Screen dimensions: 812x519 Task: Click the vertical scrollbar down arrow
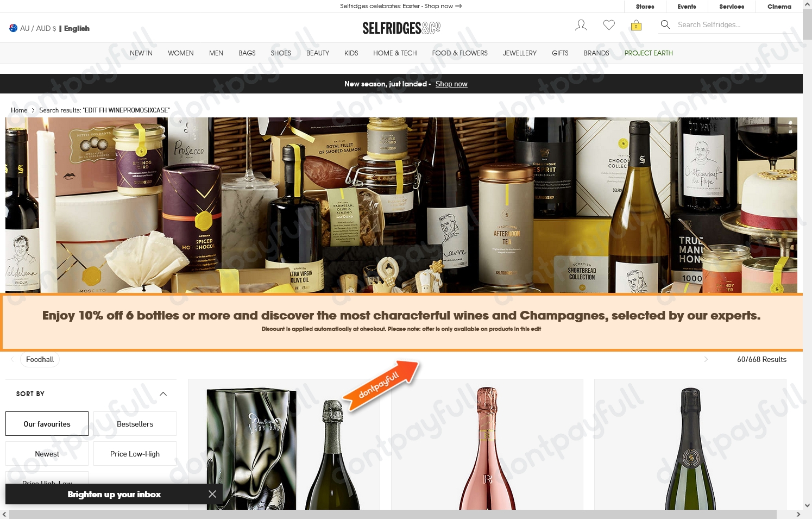pos(807,505)
